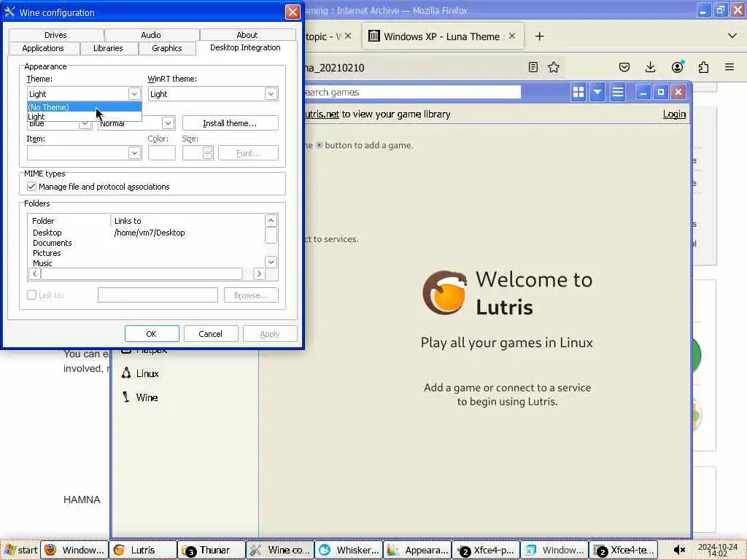
Task: Switch to the Libraries tab
Action: tap(108, 48)
